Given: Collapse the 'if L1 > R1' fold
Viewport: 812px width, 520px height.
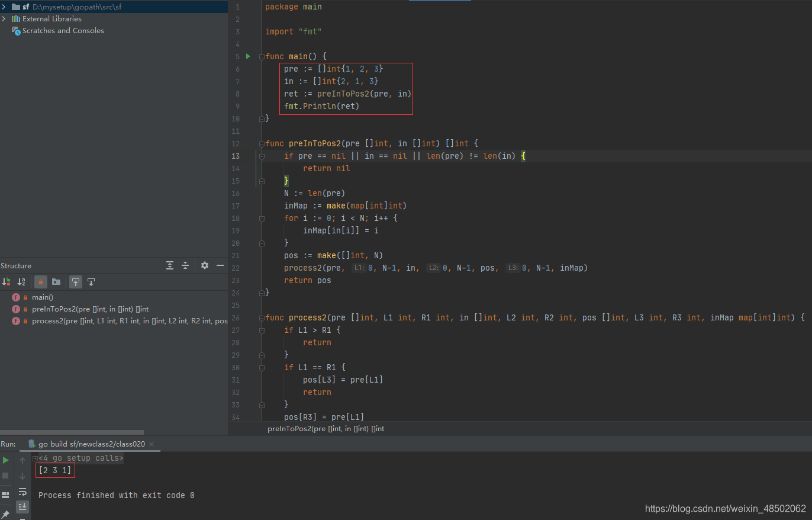Looking at the screenshot, I should [x=262, y=330].
